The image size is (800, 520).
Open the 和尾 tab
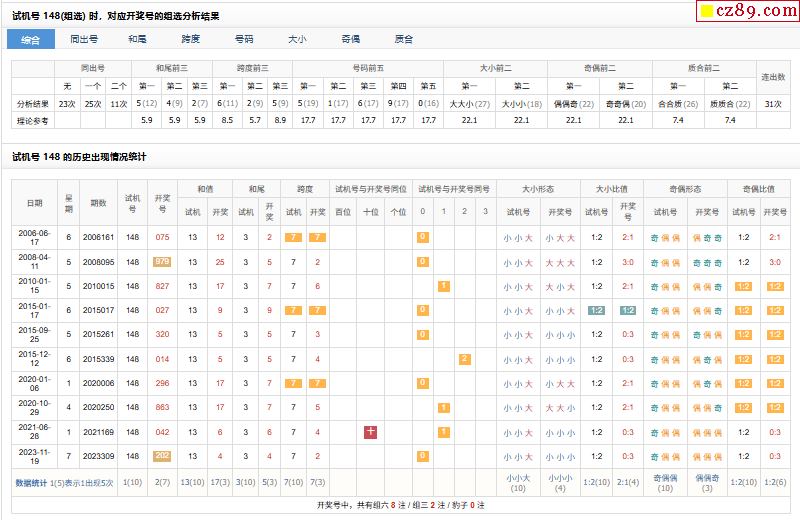(x=137, y=39)
